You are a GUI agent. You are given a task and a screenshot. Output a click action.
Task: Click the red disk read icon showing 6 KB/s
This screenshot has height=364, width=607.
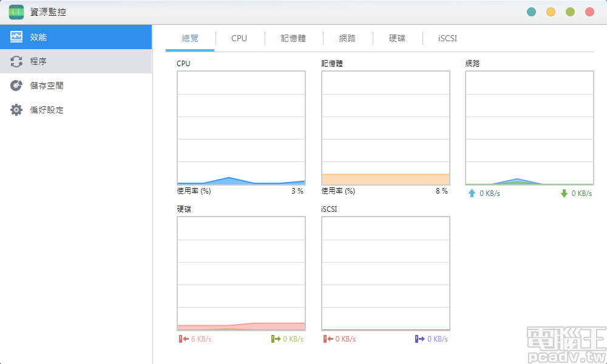[181, 339]
